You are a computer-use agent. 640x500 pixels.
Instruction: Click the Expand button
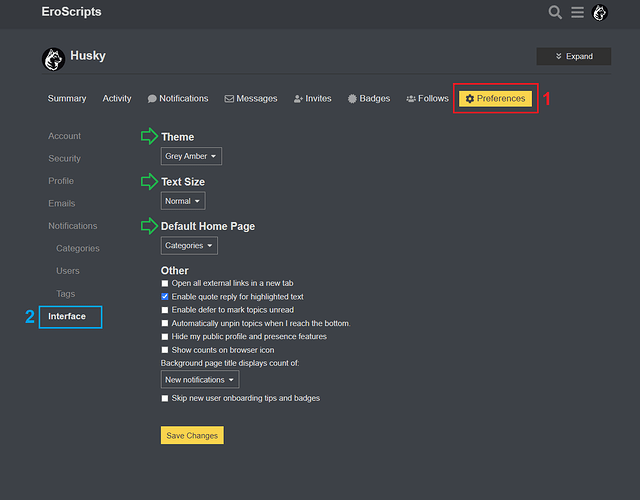(573, 56)
